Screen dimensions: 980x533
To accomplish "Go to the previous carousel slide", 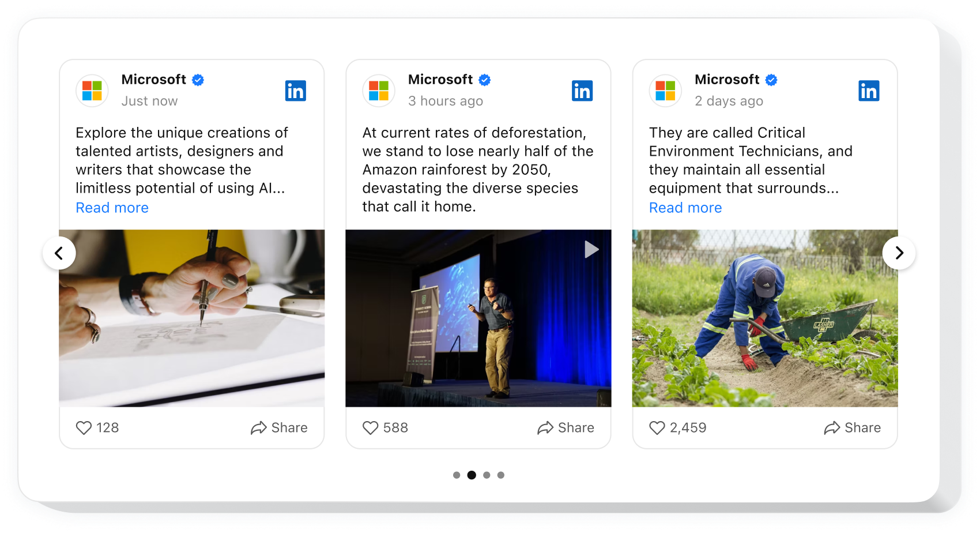I will pos(59,253).
